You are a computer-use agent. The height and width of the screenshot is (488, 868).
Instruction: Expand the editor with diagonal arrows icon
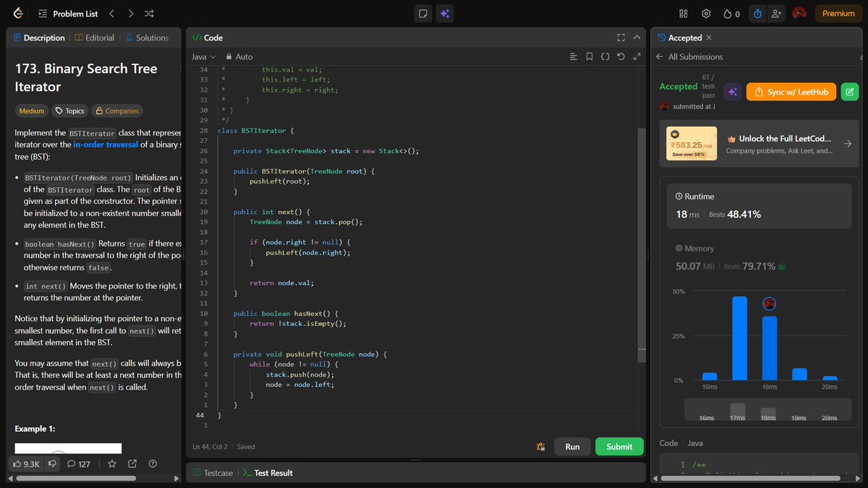coord(637,56)
